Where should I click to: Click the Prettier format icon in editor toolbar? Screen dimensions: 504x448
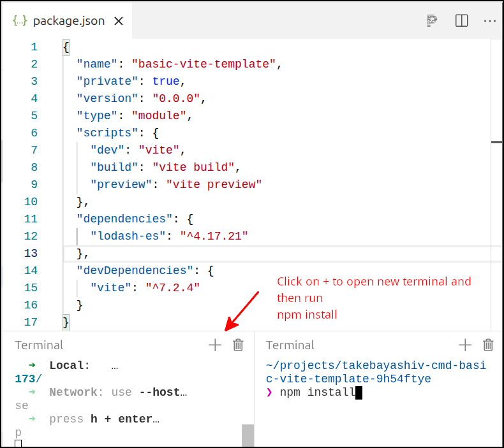click(433, 21)
